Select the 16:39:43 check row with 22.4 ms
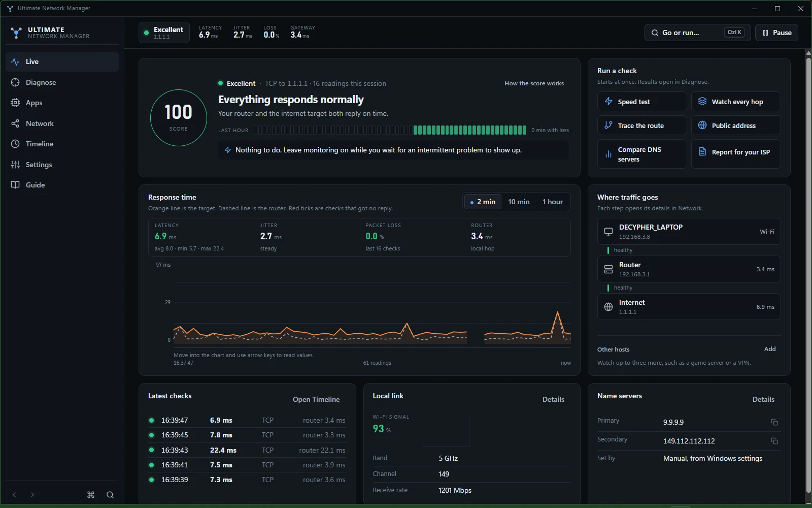The height and width of the screenshot is (508, 812). coord(247,450)
